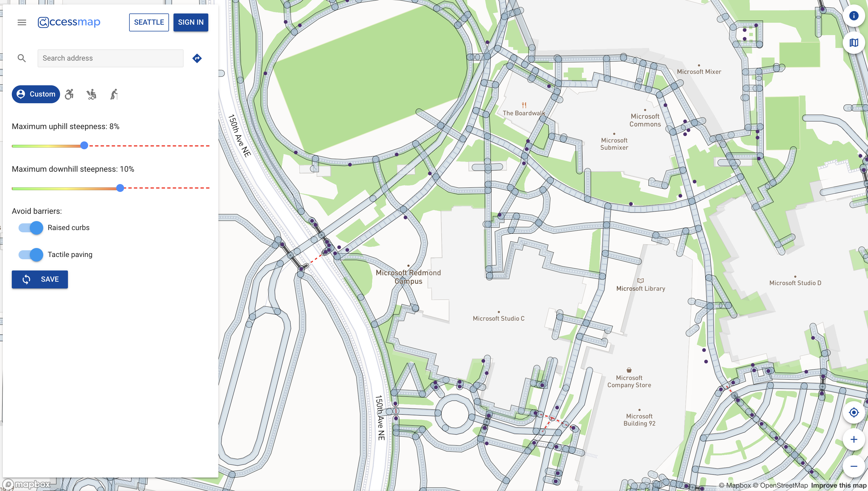Click the Microsoft Commons label
The width and height of the screenshot is (868, 491).
[x=645, y=120]
